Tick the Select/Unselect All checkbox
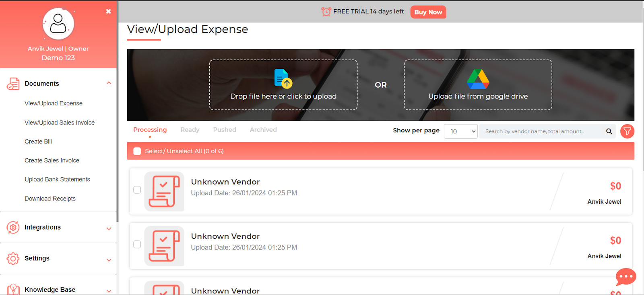Viewport: 644px width, 295px height. pos(137,151)
